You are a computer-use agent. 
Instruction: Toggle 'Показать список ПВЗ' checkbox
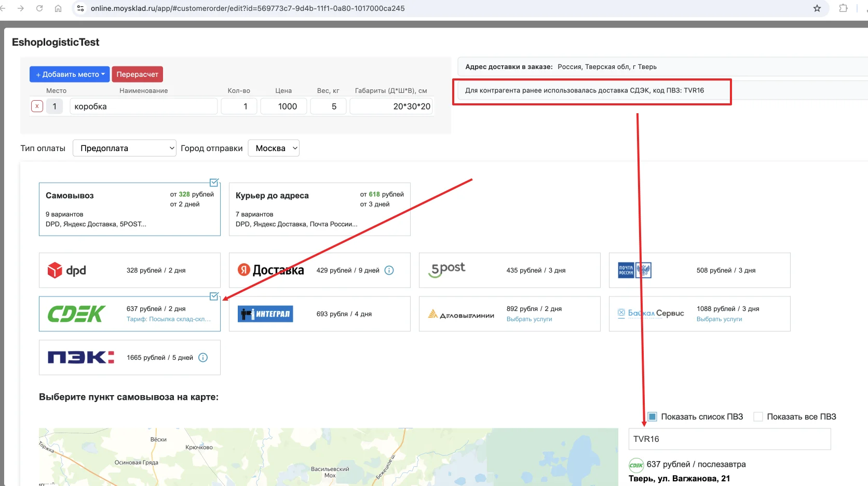click(652, 416)
